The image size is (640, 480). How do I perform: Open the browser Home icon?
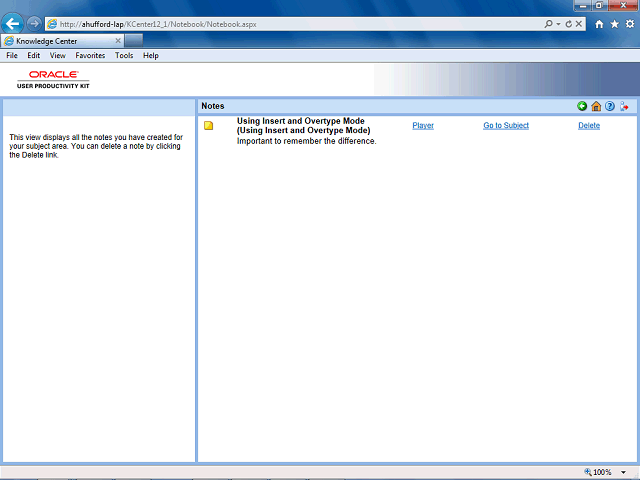point(599,24)
